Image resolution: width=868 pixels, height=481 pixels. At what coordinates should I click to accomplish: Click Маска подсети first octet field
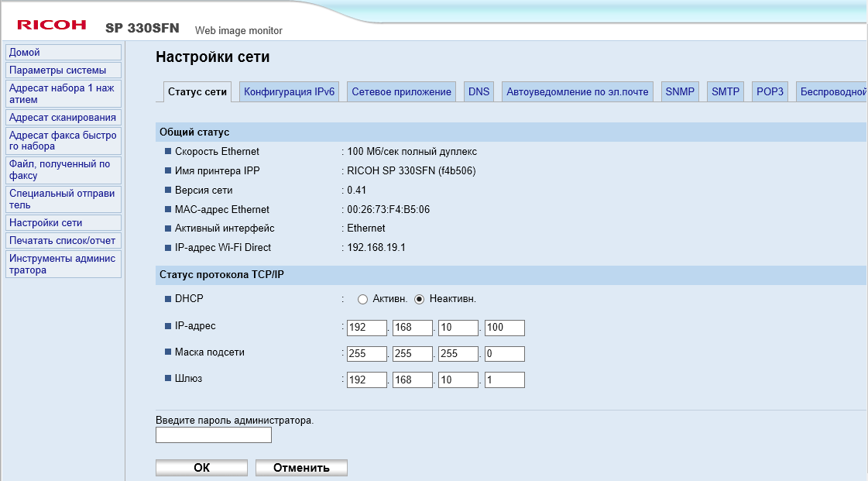tap(366, 354)
